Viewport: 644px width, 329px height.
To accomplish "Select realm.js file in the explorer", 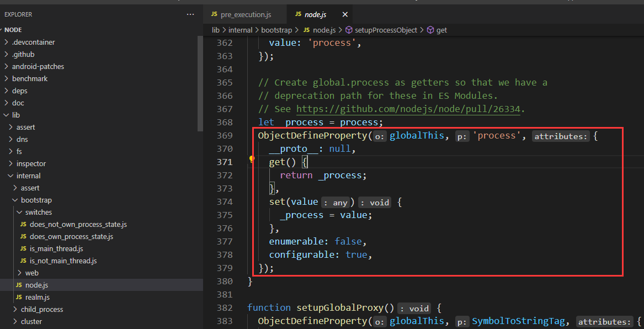I will 38,298.
